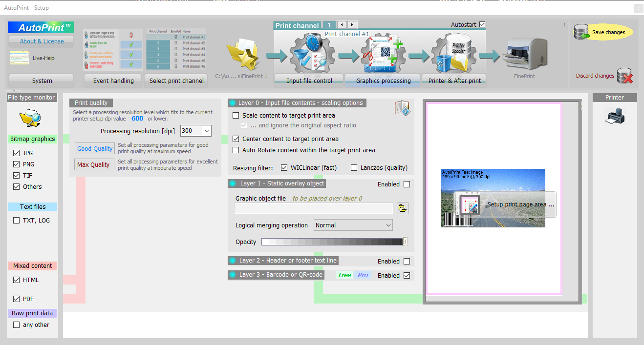Open the Processing resolution dpi dropdown
This screenshot has width=644, height=345.
click(207, 131)
